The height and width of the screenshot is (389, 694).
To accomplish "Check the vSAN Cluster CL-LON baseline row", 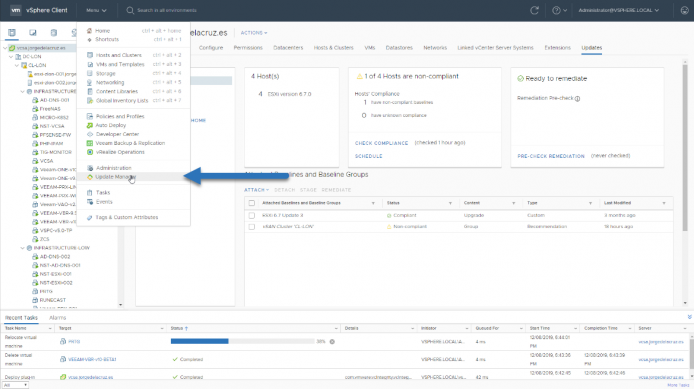I will pyautogui.click(x=252, y=227).
